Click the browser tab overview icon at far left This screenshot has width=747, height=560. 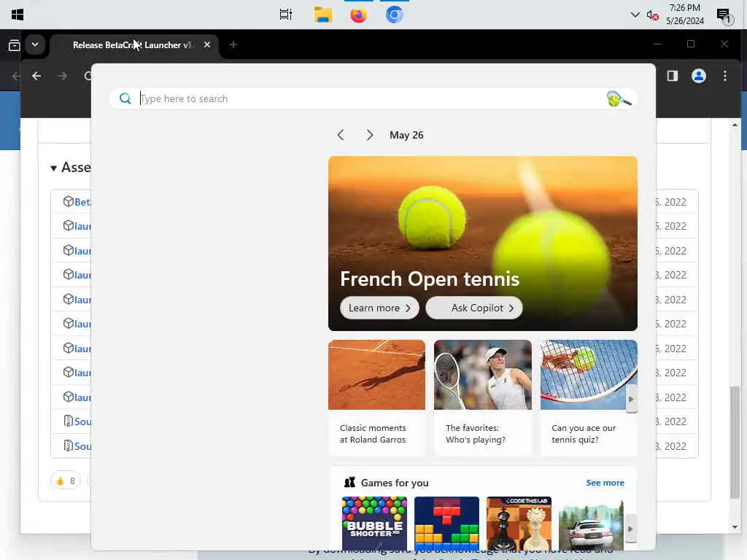click(x=15, y=45)
